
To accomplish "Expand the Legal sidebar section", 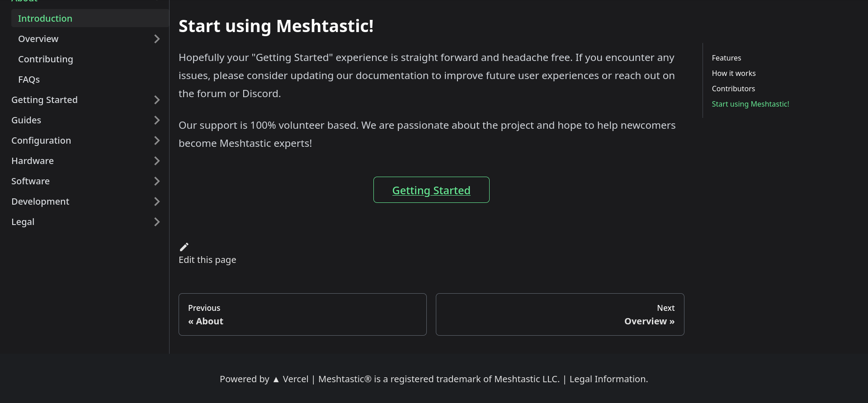I will click(157, 222).
